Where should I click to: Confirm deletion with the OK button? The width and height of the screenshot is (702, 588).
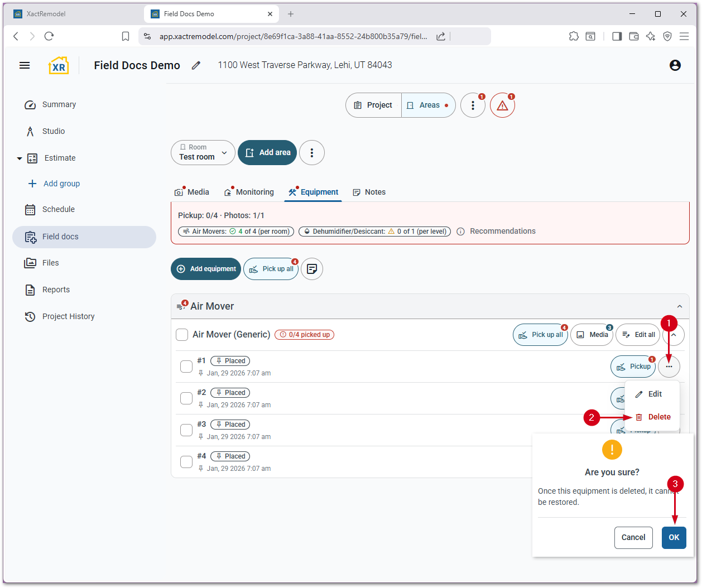coord(674,537)
